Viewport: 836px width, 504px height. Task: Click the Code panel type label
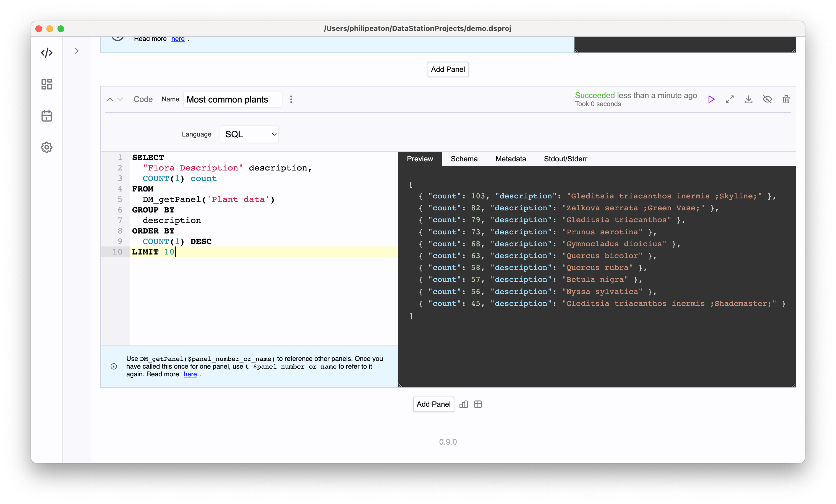[x=143, y=99]
